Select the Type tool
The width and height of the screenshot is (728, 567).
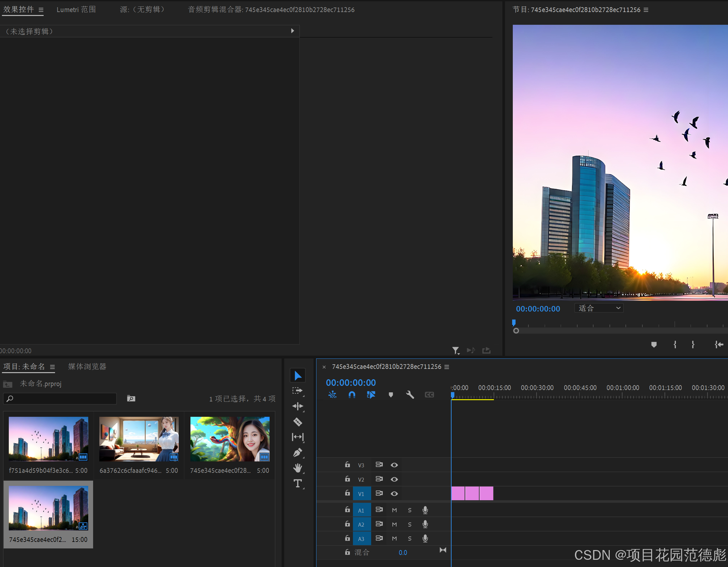coord(297,483)
